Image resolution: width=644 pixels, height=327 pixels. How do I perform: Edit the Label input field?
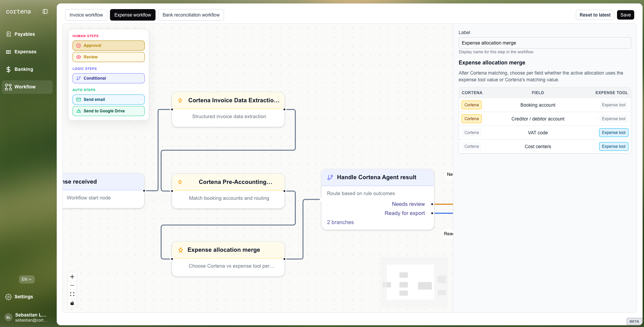point(544,43)
